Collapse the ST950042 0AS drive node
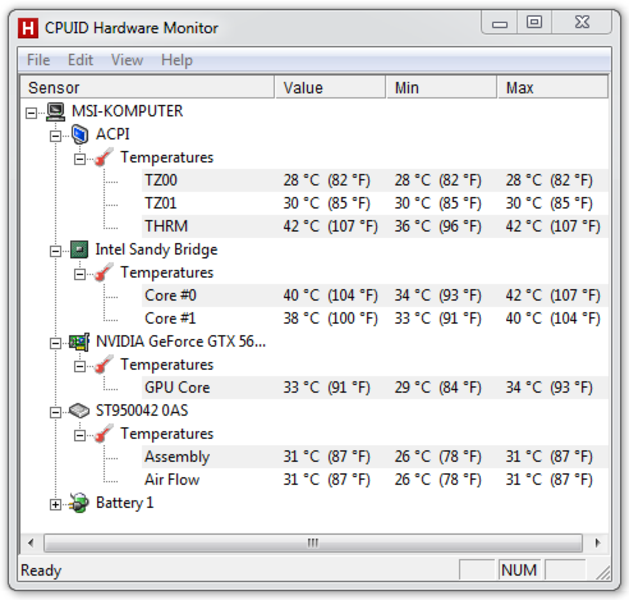This screenshot has width=629, height=600. pyautogui.click(x=55, y=413)
